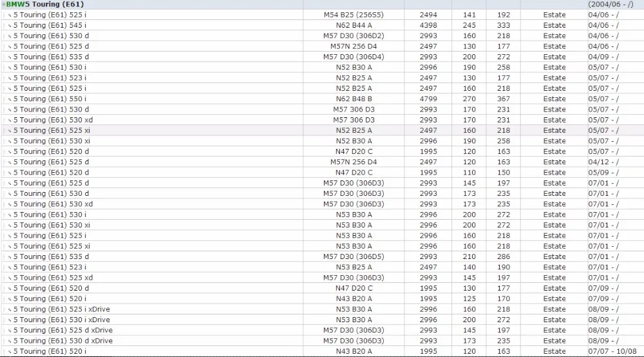
Task: Click displacement value 2494
Action: [x=428, y=15]
